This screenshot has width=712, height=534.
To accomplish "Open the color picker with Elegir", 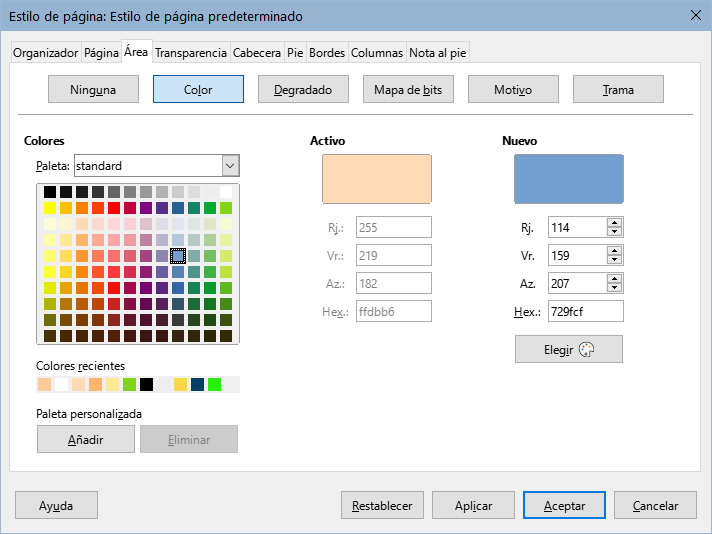I will point(569,349).
